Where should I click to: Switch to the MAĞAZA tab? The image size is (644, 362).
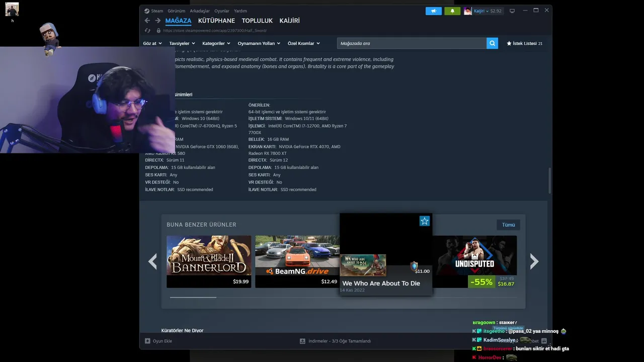(x=178, y=21)
